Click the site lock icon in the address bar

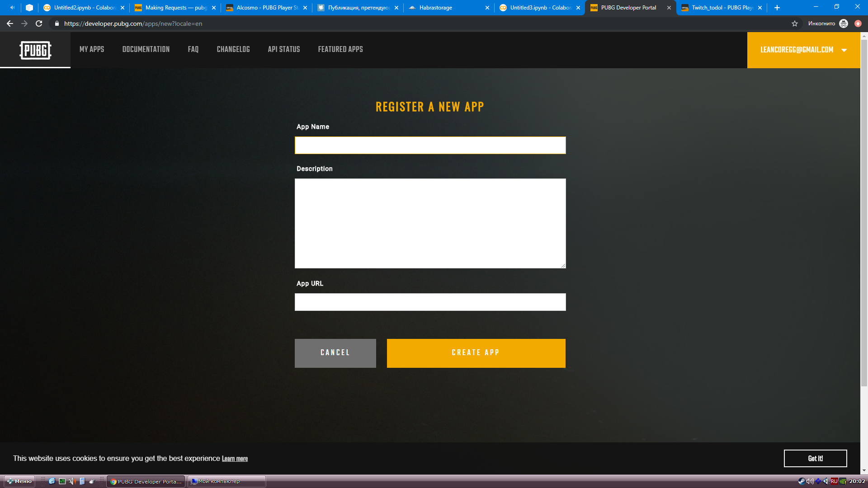point(57,23)
